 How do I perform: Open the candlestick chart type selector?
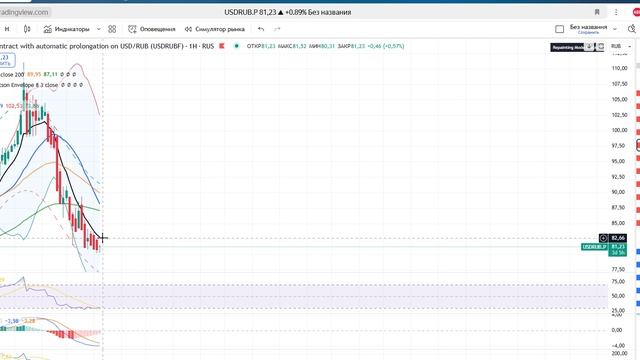coord(27,29)
